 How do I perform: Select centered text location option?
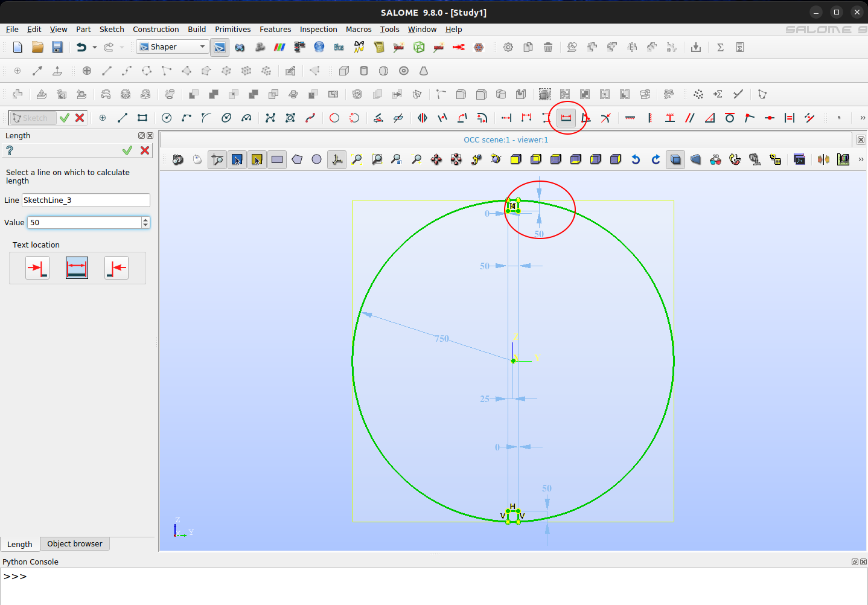(77, 268)
